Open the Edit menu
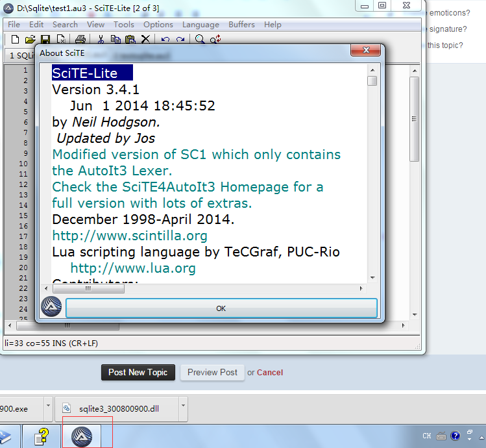Image resolution: width=486 pixels, height=448 pixels. click(x=36, y=25)
